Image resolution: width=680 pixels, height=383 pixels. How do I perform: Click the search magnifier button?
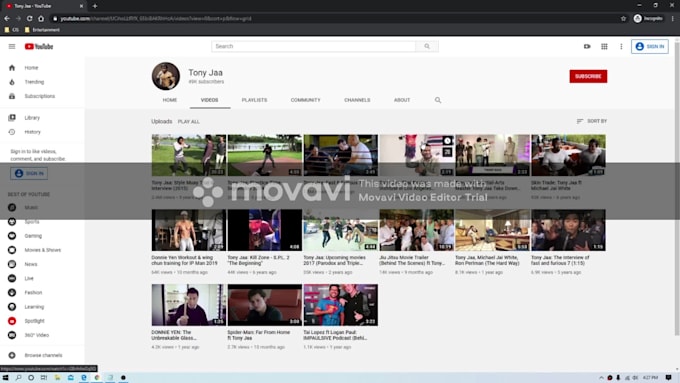tap(427, 46)
